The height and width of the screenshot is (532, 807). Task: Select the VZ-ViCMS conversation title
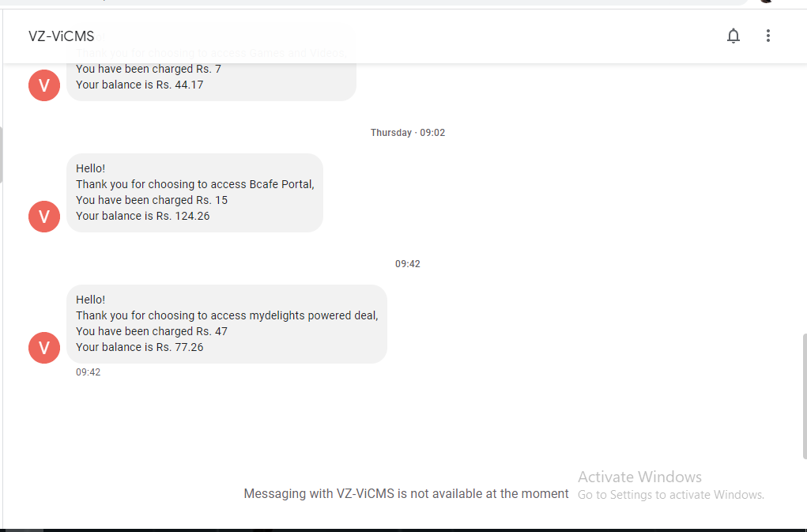tap(61, 36)
